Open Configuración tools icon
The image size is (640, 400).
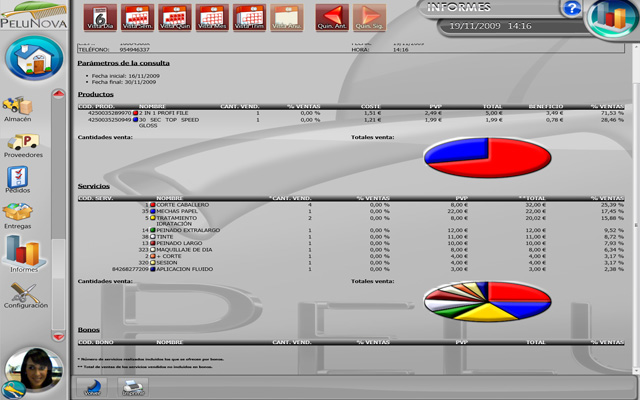tap(25, 295)
